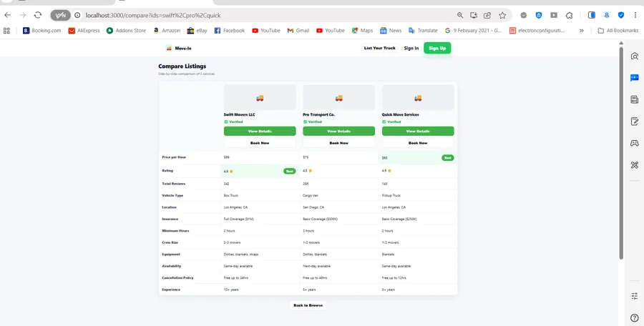This screenshot has height=326, width=644.
Task: Open the Addons Store bookmark
Action: click(x=126, y=30)
